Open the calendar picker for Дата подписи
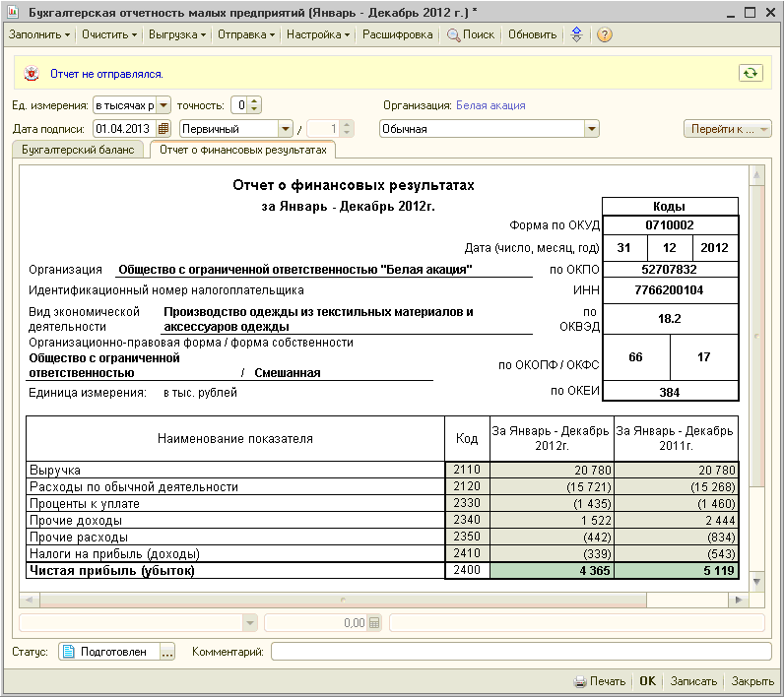 click(163, 129)
